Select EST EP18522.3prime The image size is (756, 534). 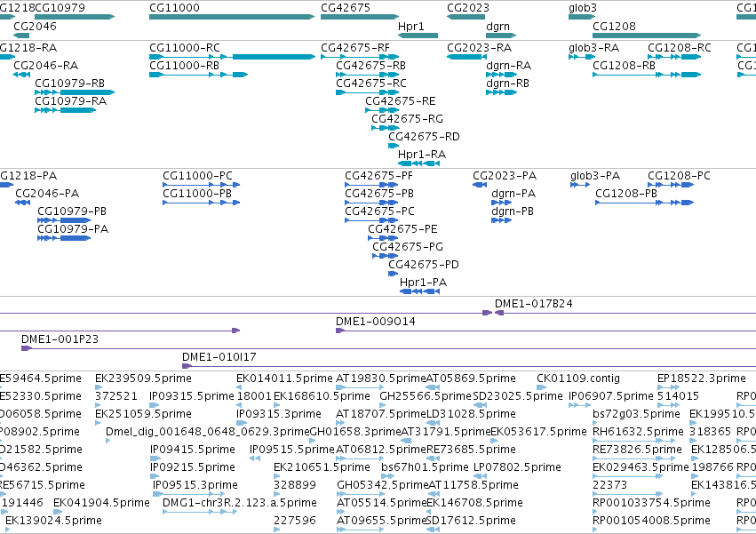click(702, 379)
